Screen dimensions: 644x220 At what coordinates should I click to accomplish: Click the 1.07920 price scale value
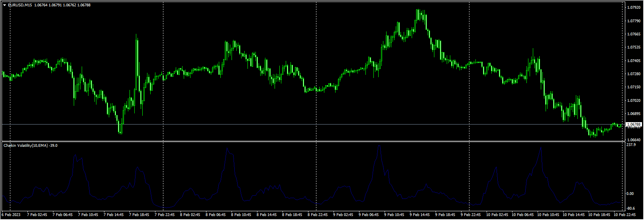click(x=633, y=8)
